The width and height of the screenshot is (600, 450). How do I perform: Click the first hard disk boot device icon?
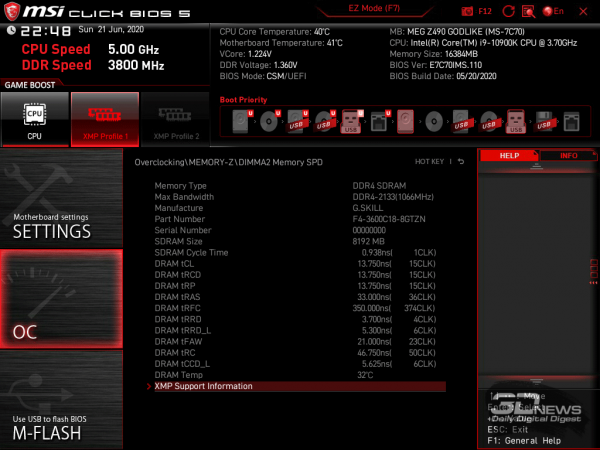(241, 121)
